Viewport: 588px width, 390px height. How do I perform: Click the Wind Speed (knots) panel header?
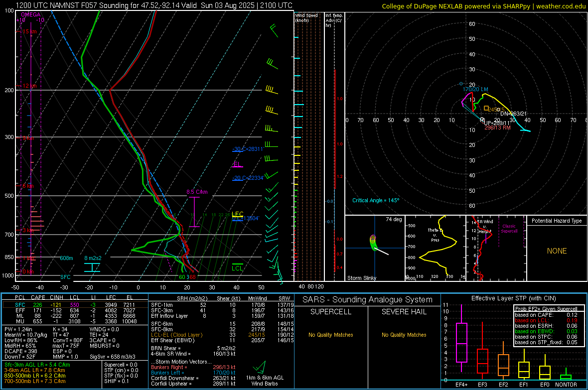(x=306, y=17)
